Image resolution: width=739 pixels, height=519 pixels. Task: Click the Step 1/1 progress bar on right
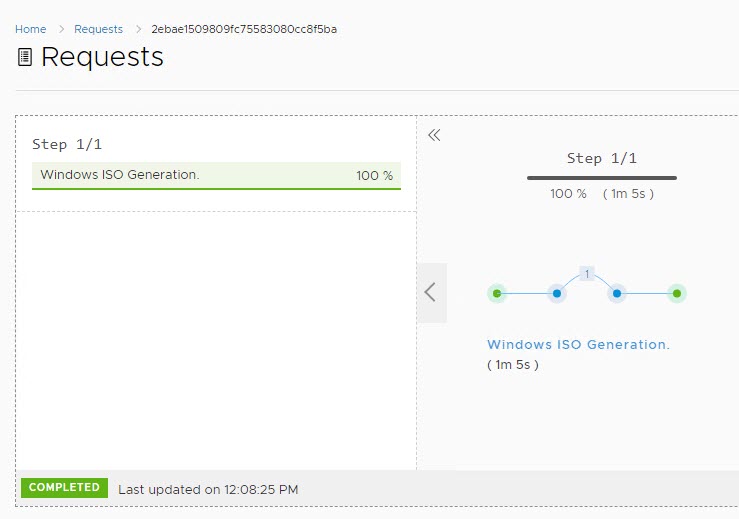(x=601, y=178)
